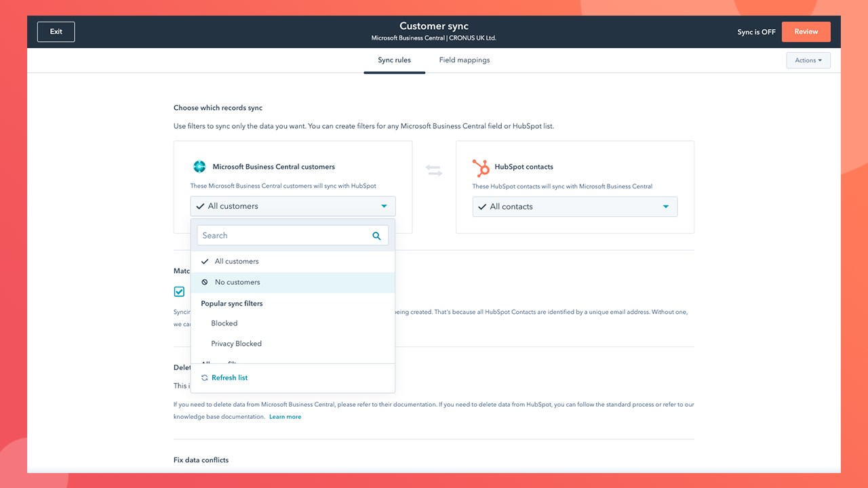Click the Microsoft Business Central customers label
This screenshot has height=488, width=868.
tap(274, 167)
